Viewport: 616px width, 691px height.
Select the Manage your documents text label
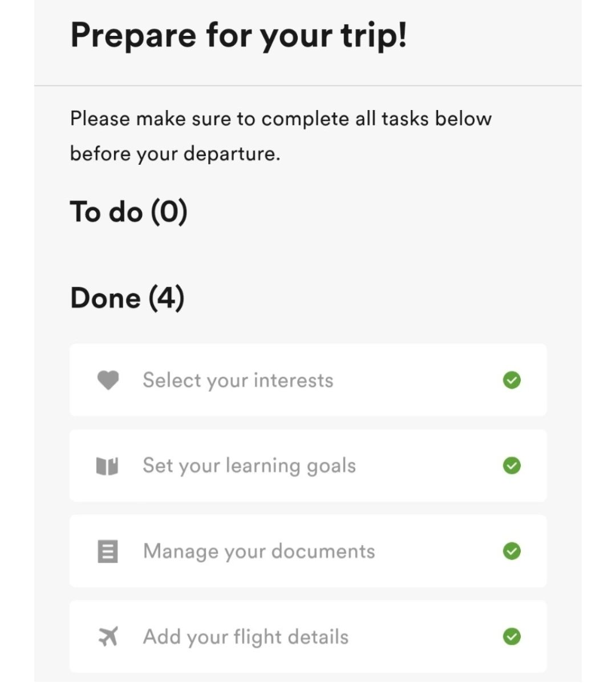pos(259,551)
